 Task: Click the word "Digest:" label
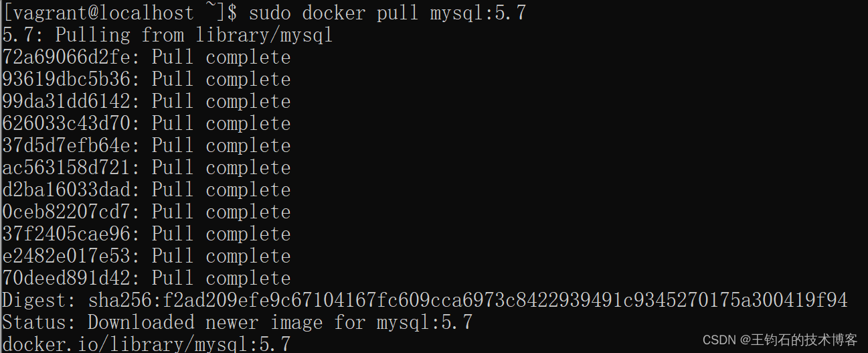40,300
